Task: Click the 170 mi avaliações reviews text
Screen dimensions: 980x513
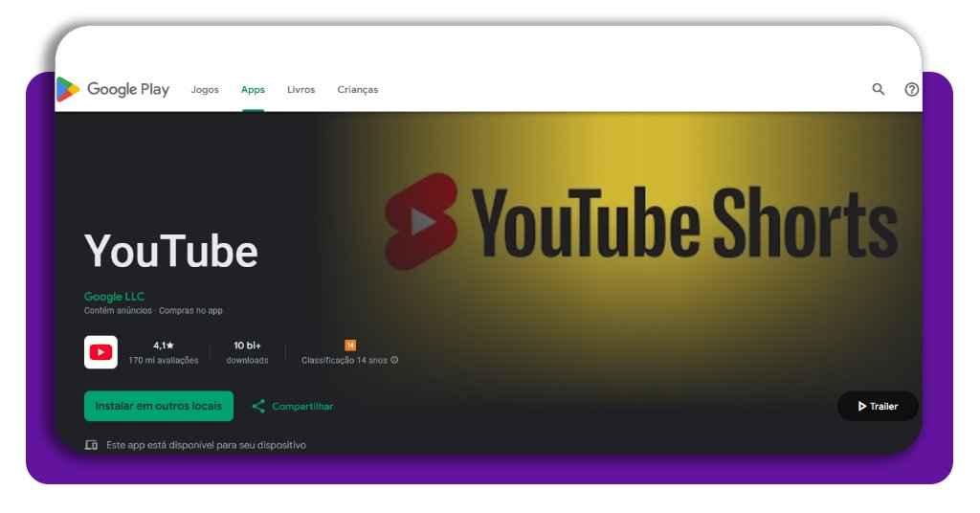Action: (164, 361)
